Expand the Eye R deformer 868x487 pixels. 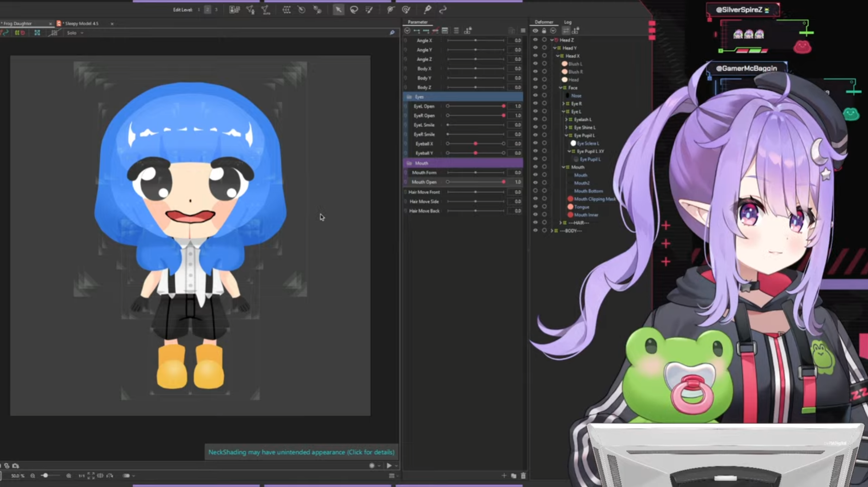click(563, 103)
